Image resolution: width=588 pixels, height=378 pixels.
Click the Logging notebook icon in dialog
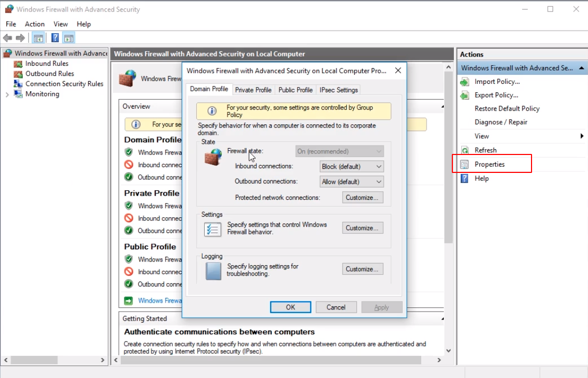[x=213, y=271]
